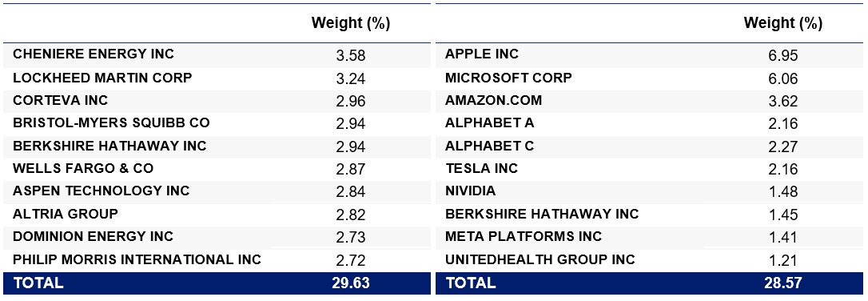868x301 pixels.
Task: Click the NIVIDIA row
Action: (x=649, y=191)
